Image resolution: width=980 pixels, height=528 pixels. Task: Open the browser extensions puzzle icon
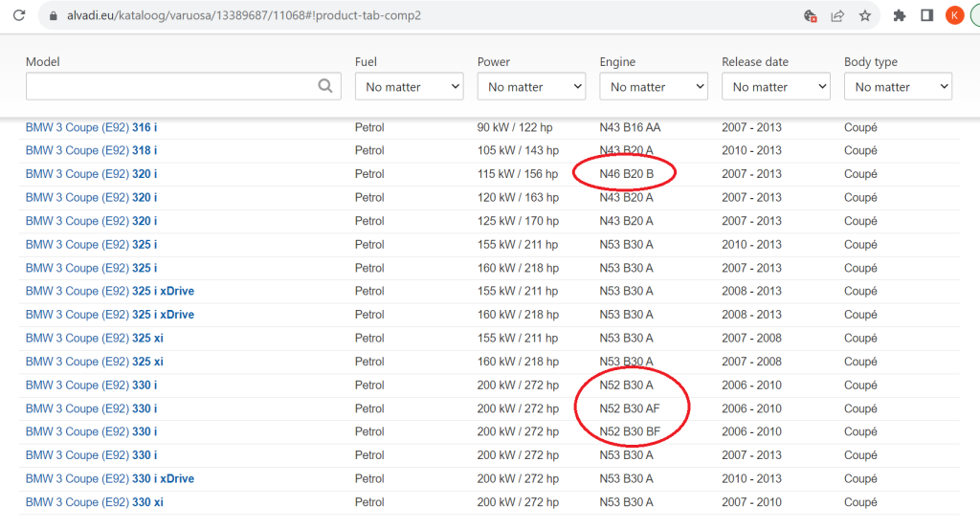pos(899,15)
